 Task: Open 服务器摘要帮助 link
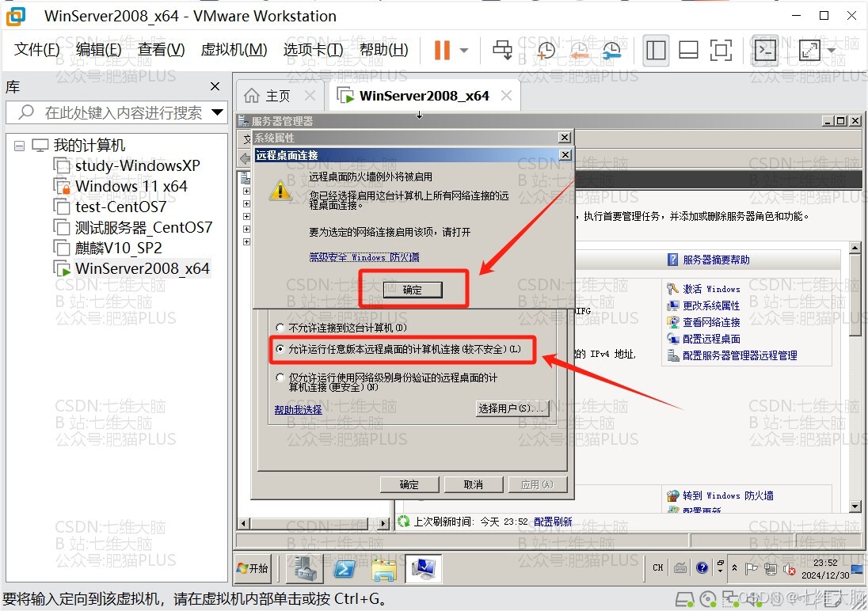(x=716, y=260)
